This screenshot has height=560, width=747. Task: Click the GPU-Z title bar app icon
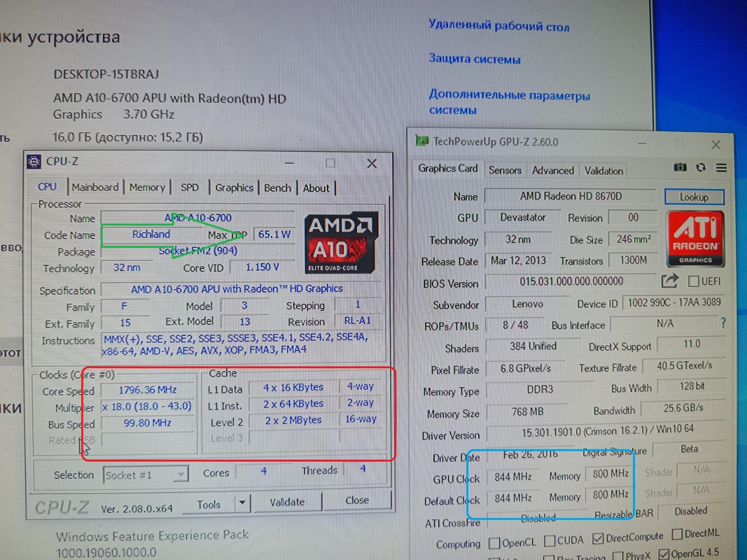[423, 141]
